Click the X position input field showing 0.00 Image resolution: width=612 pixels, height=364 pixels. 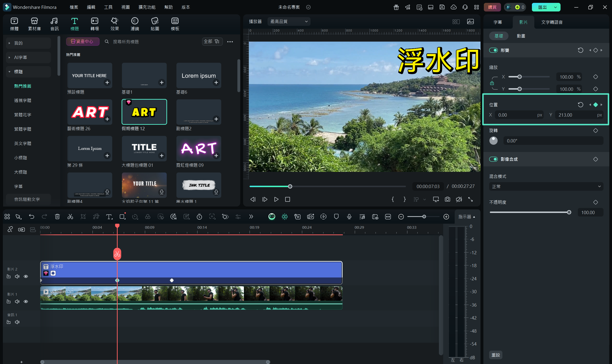(519, 114)
